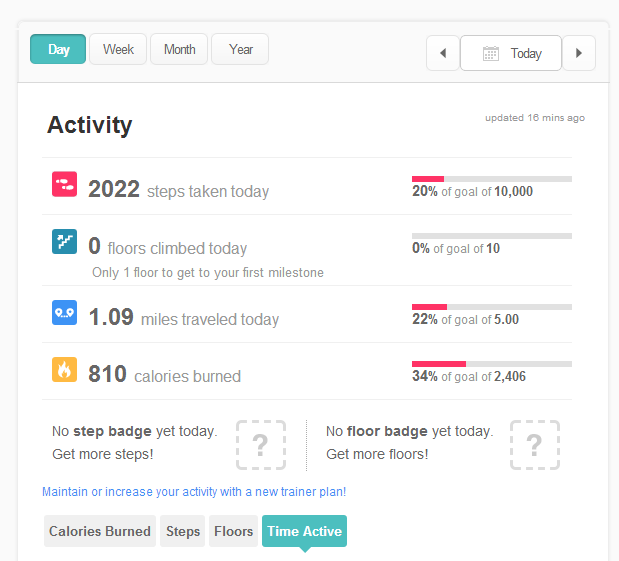Switch to the Week view

[x=118, y=49]
